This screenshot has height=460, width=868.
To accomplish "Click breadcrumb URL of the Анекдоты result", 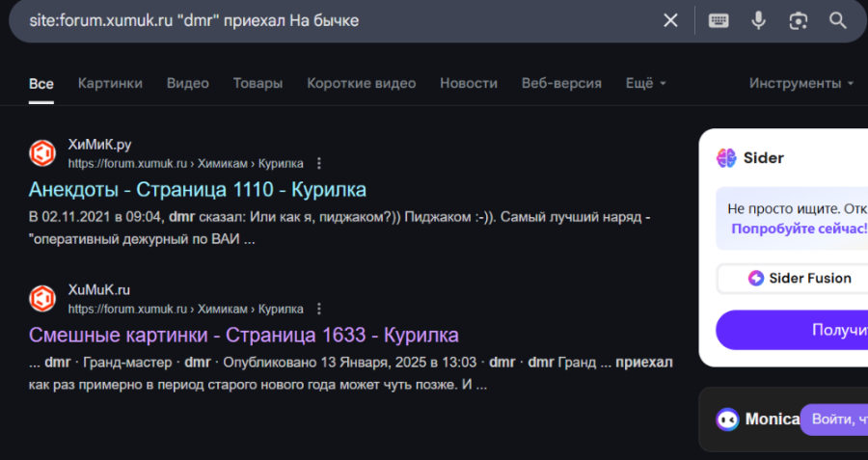I will [x=185, y=163].
